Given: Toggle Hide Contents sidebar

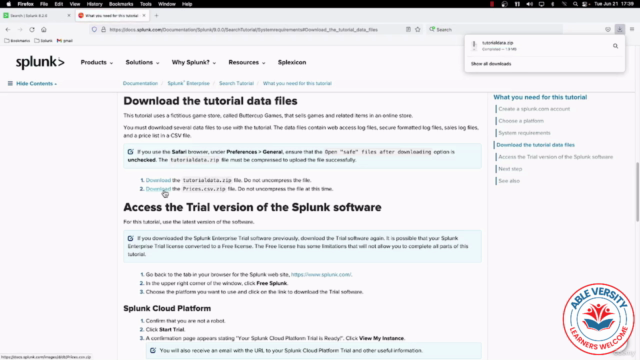Looking at the screenshot, I should 36,83.
